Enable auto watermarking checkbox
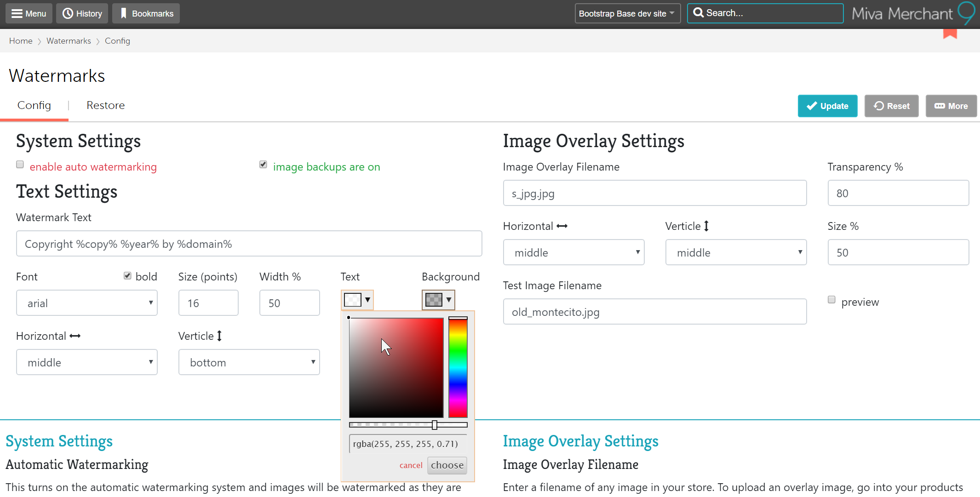Viewport: 980px width, 497px height. click(x=20, y=165)
